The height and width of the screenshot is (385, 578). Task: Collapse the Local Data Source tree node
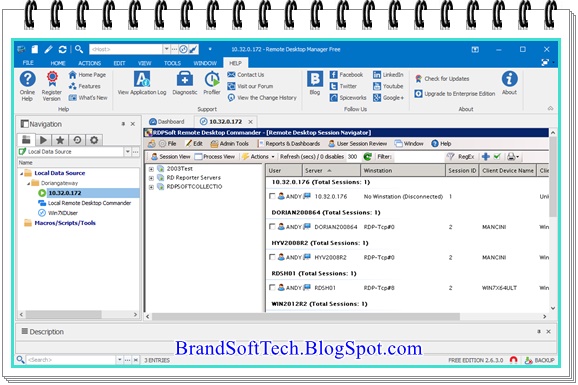pyautogui.click(x=21, y=173)
